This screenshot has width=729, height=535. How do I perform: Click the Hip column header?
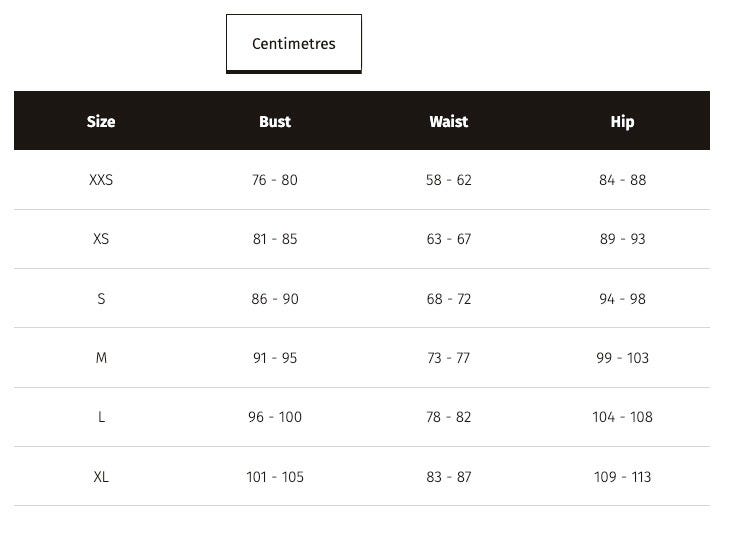pos(622,122)
